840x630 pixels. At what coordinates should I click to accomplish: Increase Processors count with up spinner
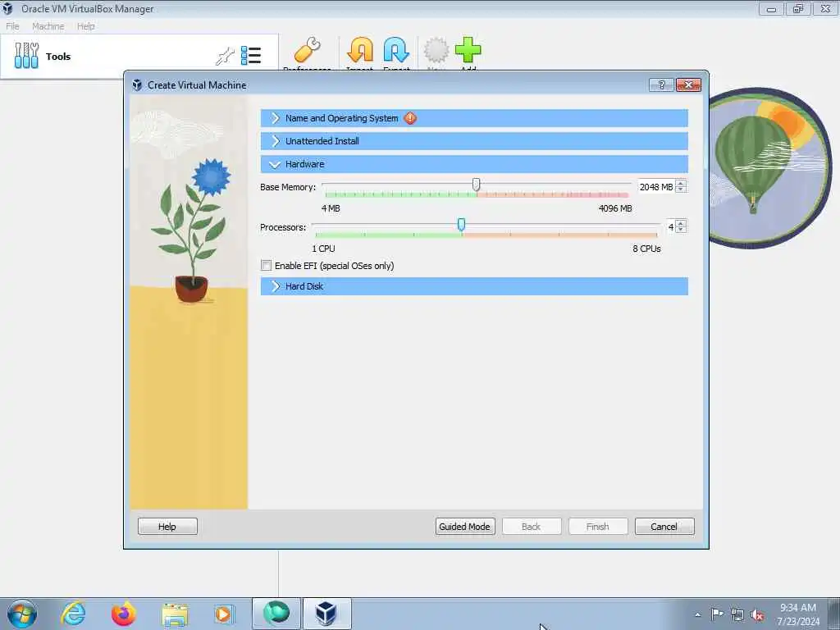(x=681, y=223)
